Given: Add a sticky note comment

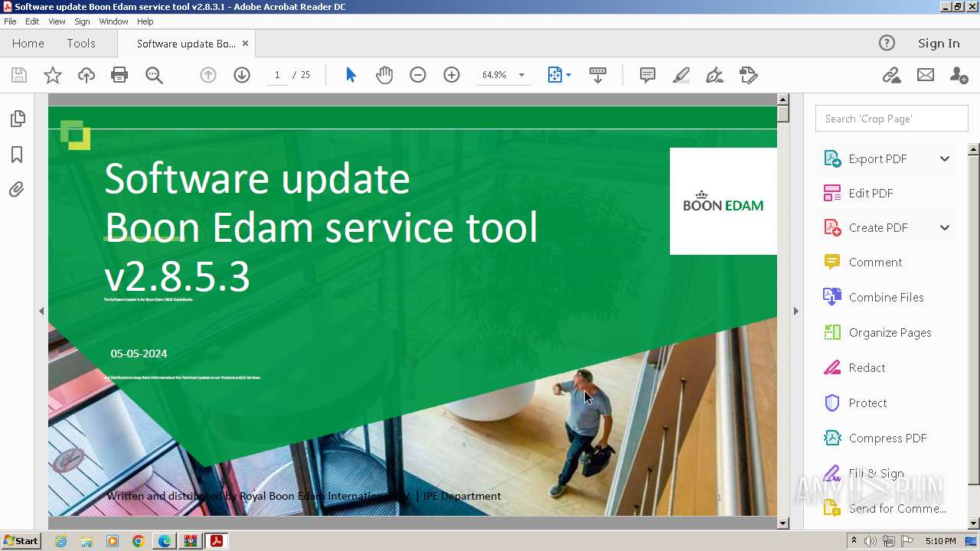Looking at the screenshot, I should pyautogui.click(x=648, y=75).
